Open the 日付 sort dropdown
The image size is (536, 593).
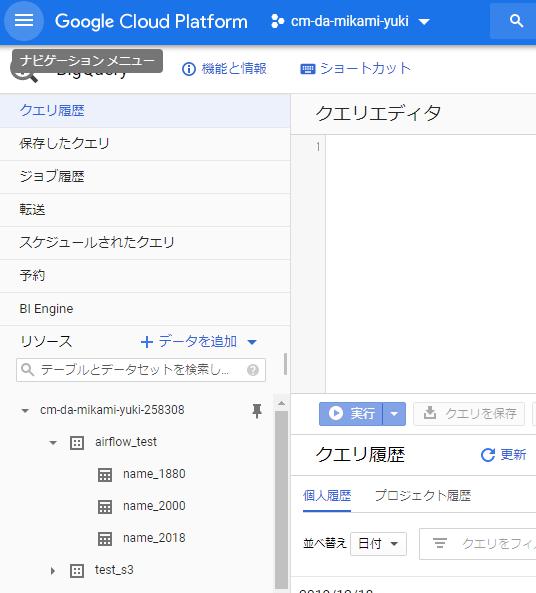pos(378,544)
